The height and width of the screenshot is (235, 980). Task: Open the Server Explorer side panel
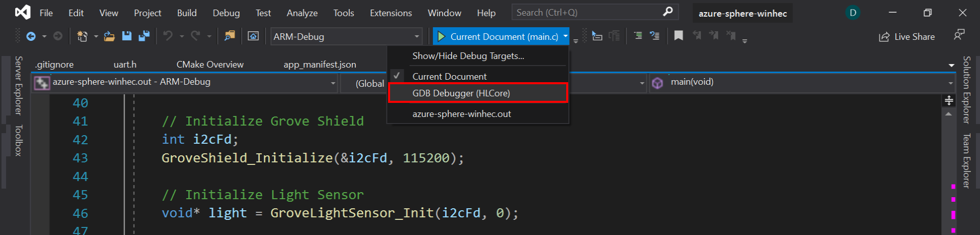coord(18,86)
